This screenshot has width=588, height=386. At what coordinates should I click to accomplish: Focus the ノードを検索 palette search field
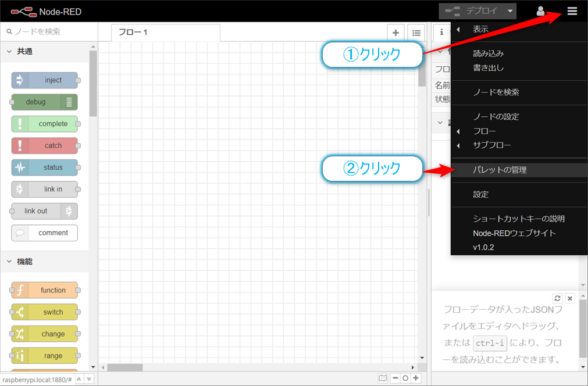pos(49,31)
